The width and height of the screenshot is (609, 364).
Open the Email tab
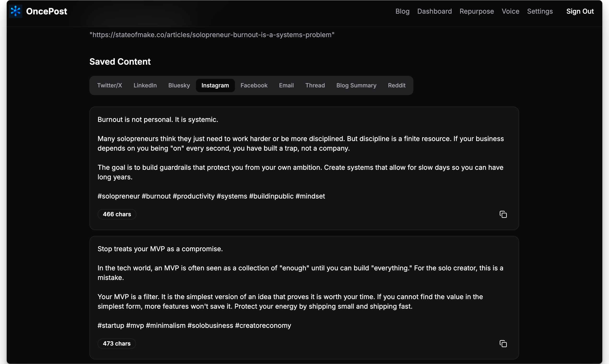point(286,85)
